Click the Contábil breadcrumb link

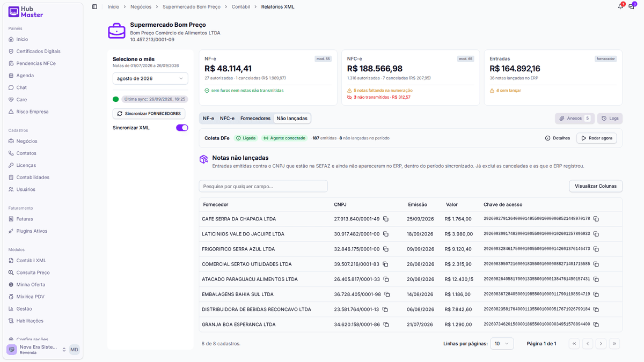click(241, 7)
